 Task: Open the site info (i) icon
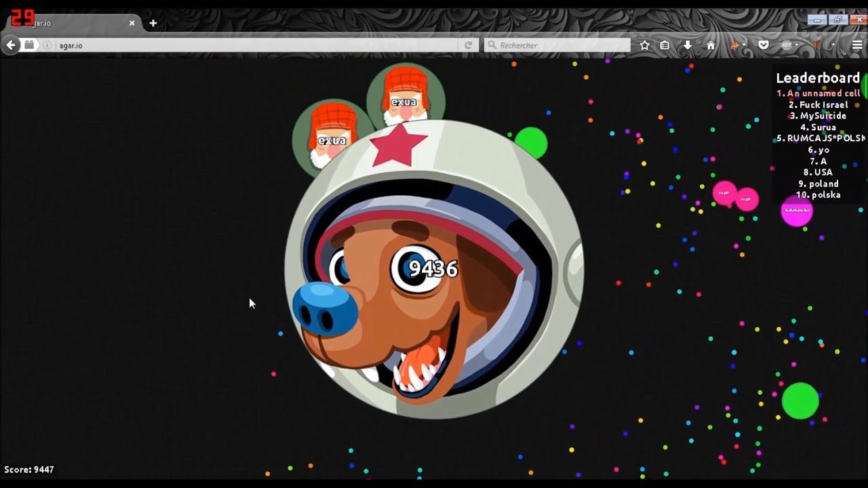tap(47, 45)
